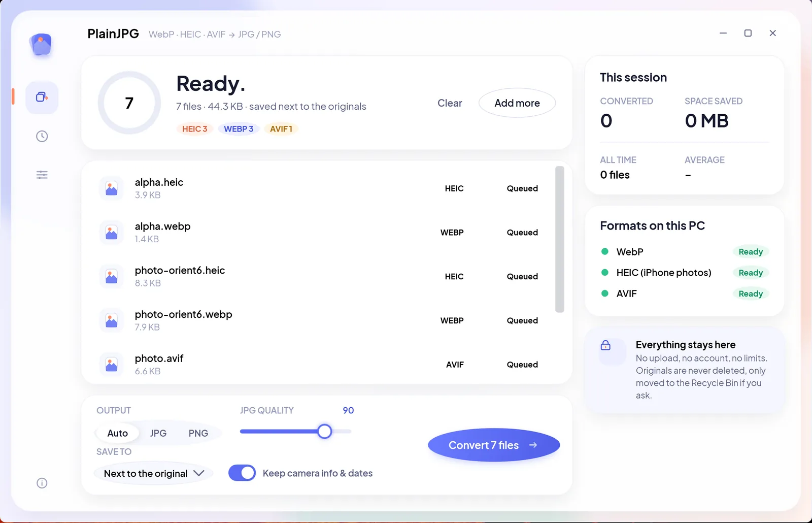The width and height of the screenshot is (812, 523).
Task: Click the file count ring showing 7
Action: (x=129, y=103)
